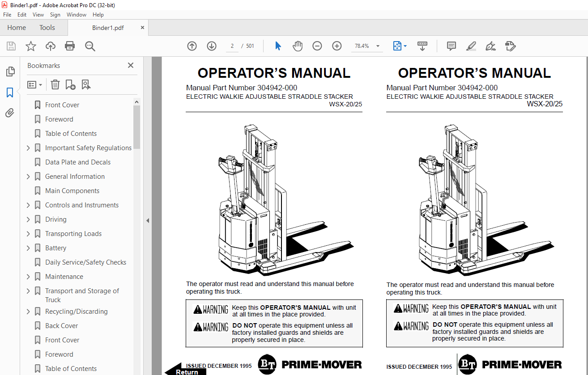Open the Window menu

(x=77, y=15)
